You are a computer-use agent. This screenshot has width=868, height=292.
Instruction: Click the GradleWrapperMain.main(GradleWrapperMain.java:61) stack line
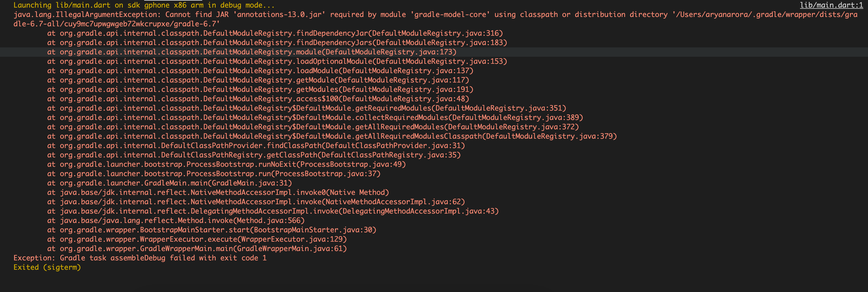[x=197, y=249]
